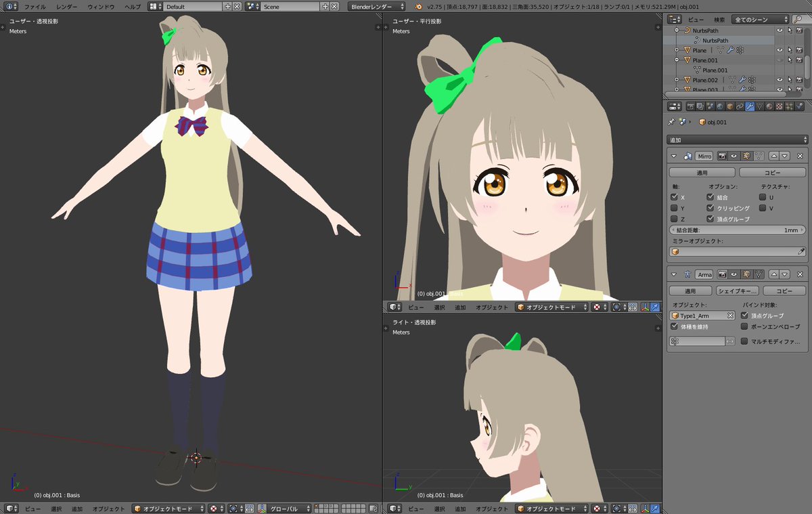Open the Constraints tab (chain icon)
Screen dimensions: 812x514
pyautogui.click(x=740, y=106)
